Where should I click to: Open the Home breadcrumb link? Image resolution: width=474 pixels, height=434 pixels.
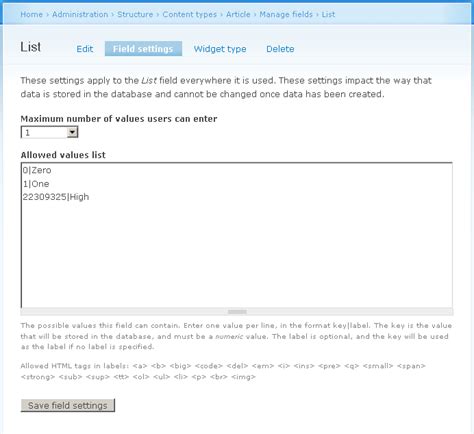click(31, 14)
